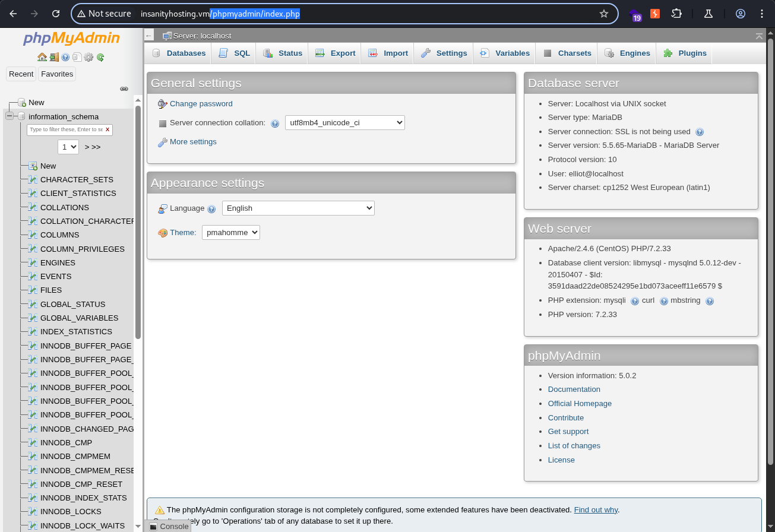Open the Console bar at bottom
The height and width of the screenshot is (532, 775).
click(169, 527)
